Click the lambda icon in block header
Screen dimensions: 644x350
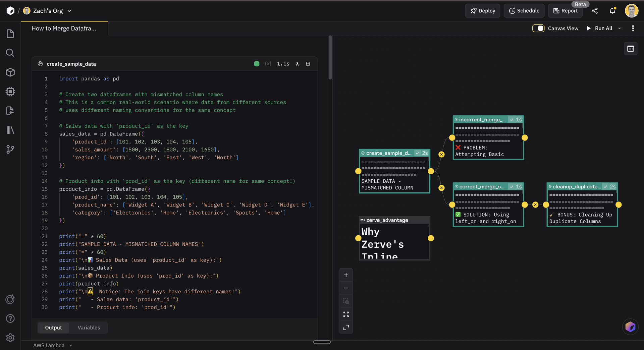coord(297,64)
